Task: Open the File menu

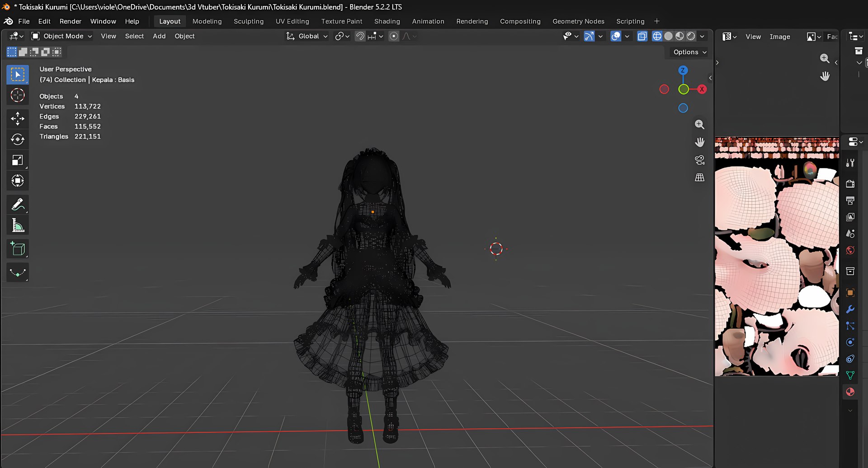Action: 24,21
